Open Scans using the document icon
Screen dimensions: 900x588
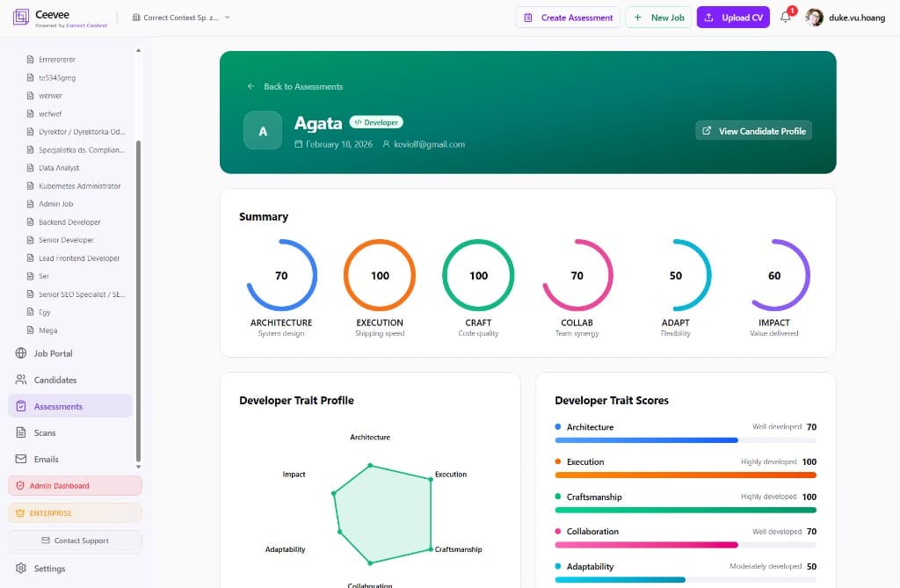pyautogui.click(x=20, y=432)
